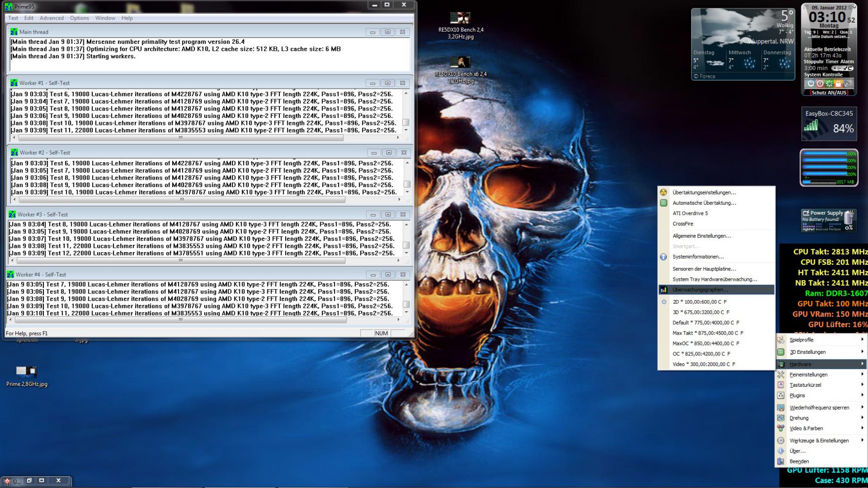Select the Max Takt * 875,00:4500,00 profile
Screen dimensions: 868x488
tap(708, 333)
